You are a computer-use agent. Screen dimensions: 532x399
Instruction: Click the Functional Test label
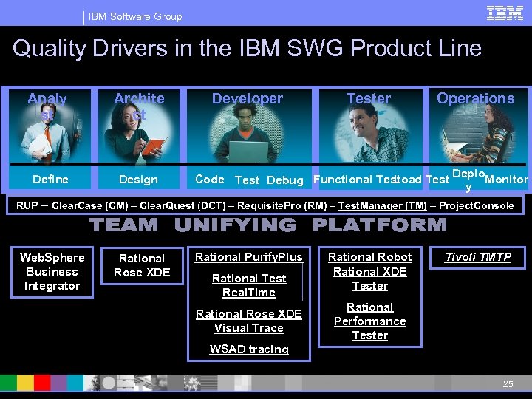tap(355, 179)
